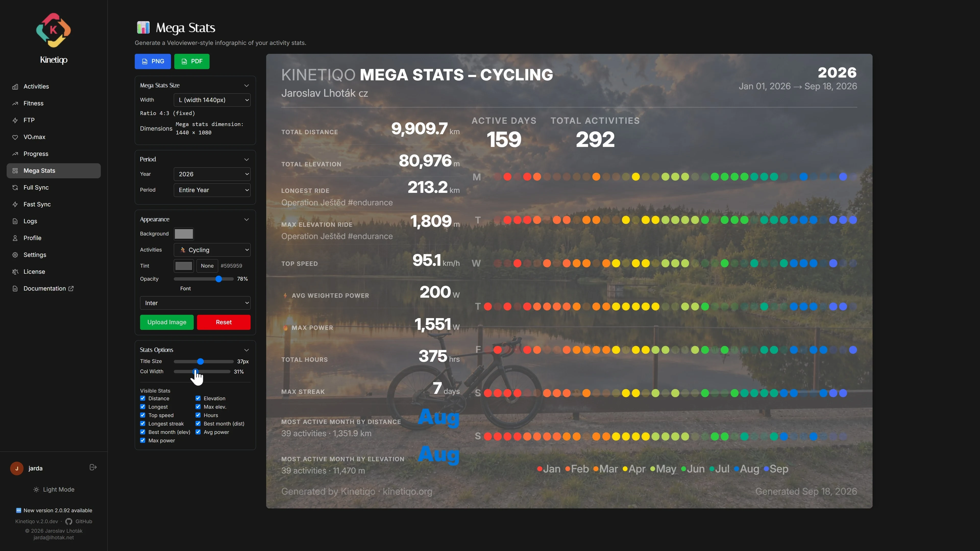Export infographic as PDF
This screenshot has height=551, width=980.
[x=192, y=61]
